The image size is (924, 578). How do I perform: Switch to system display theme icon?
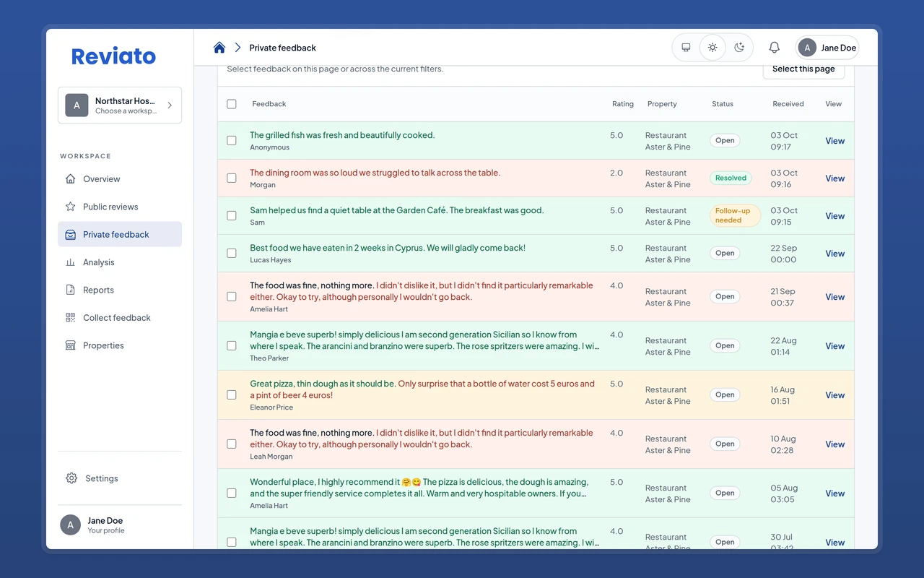[686, 48]
